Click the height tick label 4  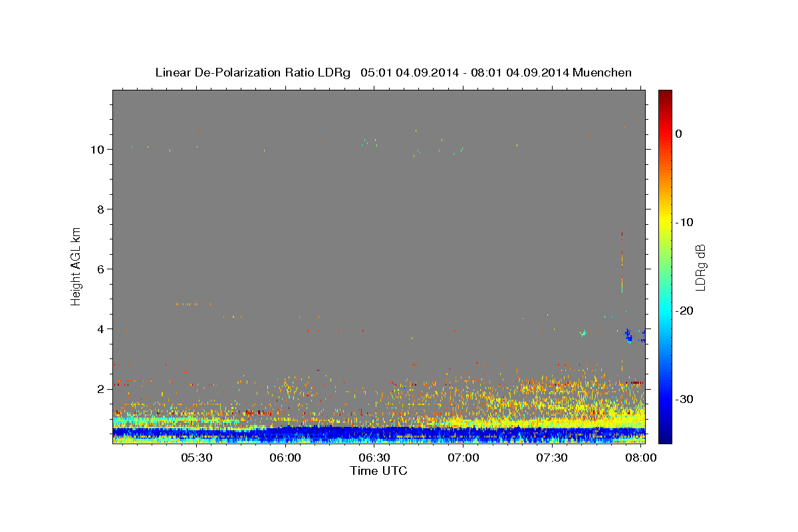point(102,329)
